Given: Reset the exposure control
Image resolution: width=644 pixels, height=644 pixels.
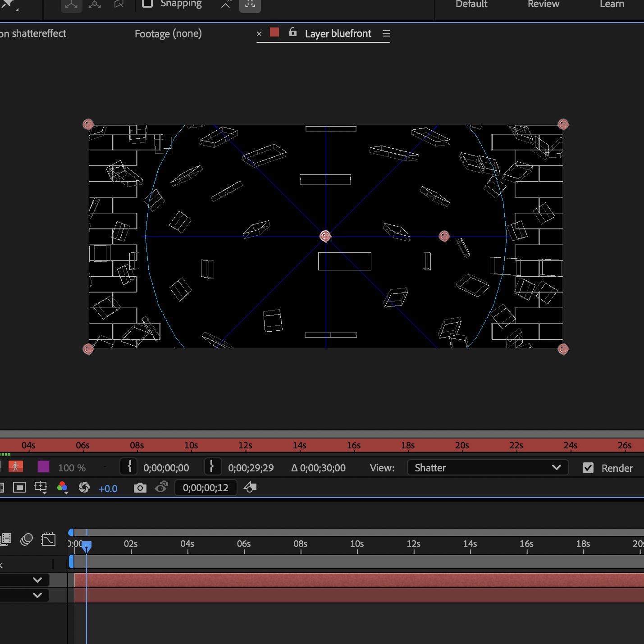Looking at the screenshot, I should click(84, 488).
